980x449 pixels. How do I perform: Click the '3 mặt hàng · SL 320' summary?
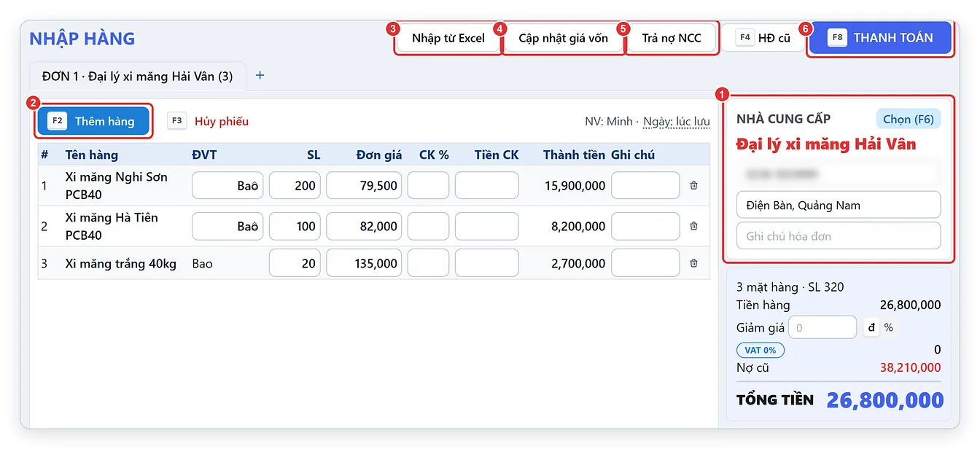click(790, 286)
